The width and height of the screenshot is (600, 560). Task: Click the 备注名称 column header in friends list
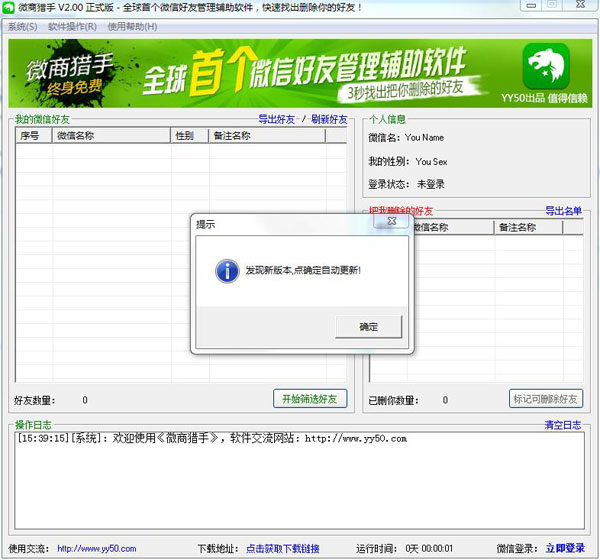[267, 136]
